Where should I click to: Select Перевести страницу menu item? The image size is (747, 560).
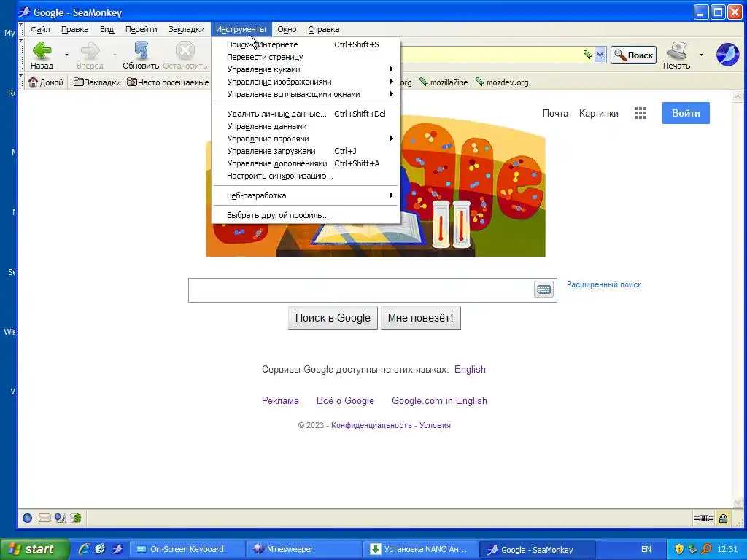[x=306, y=57]
